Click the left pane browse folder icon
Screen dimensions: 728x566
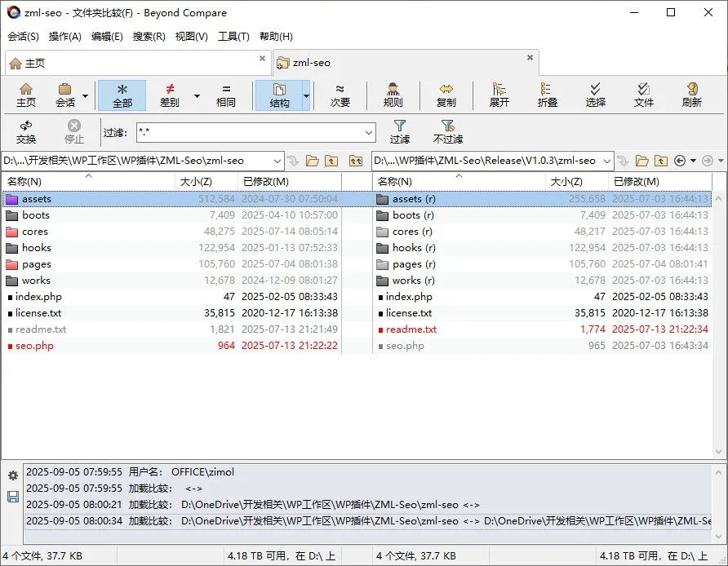pos(313,161)
